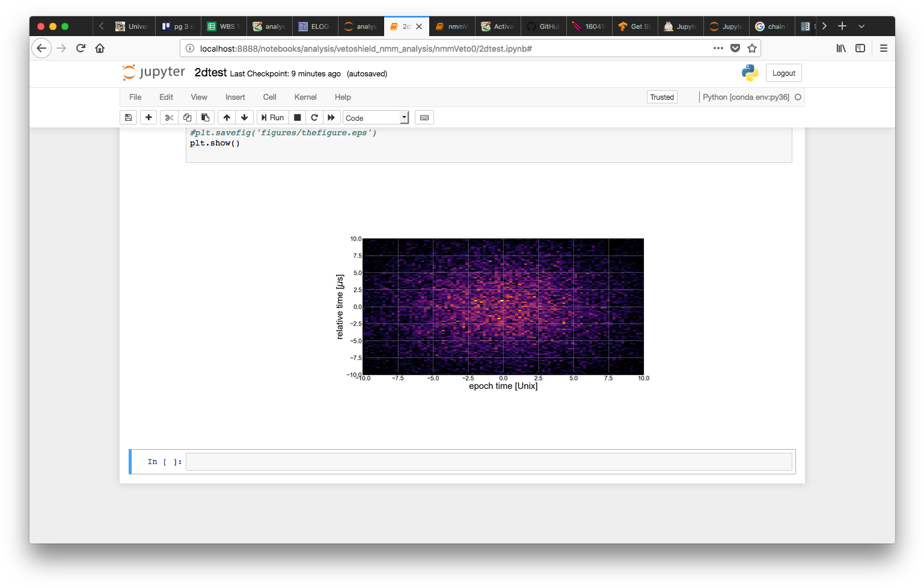Restart kernel and run all cells
The height and width of the screenshot is (588, 924).
tap(331, 117)
